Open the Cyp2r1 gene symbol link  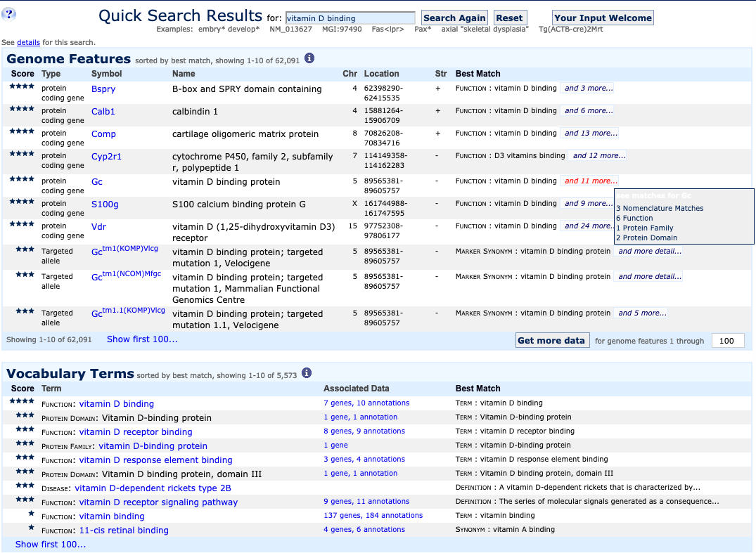coord(107,157)
